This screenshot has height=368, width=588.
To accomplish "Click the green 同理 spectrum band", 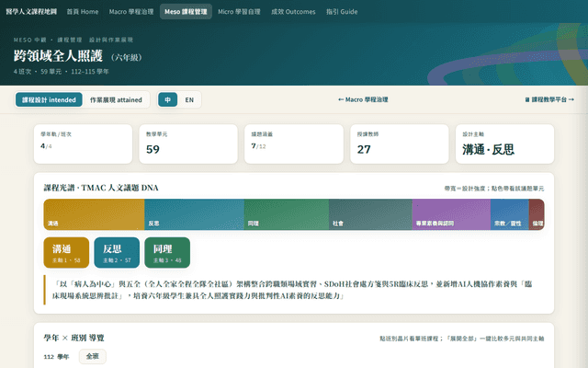I will click(287, 214).
